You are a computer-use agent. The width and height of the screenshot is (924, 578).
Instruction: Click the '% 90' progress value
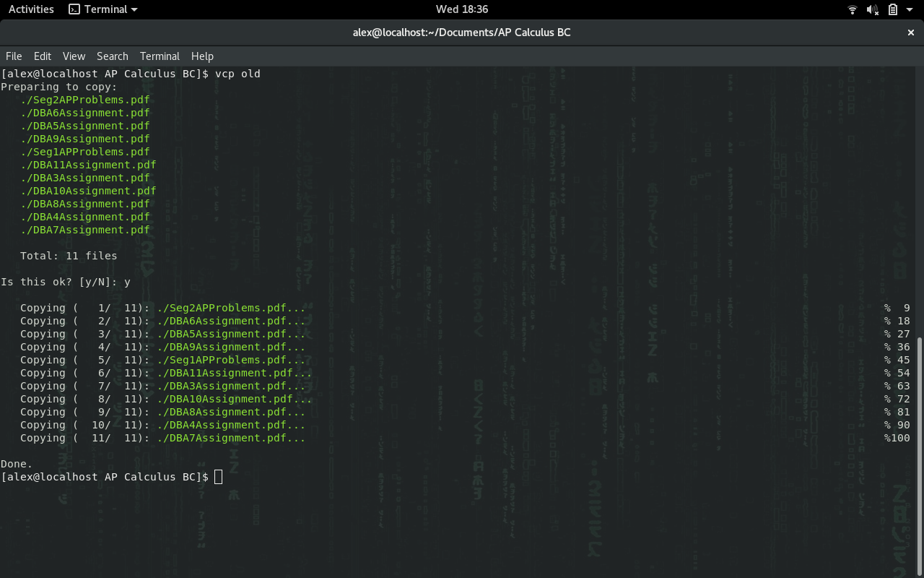(897, 425)
